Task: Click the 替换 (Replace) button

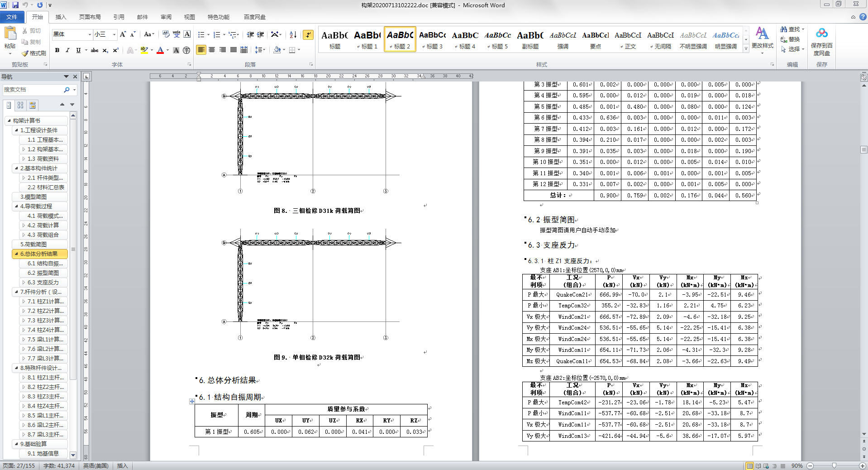Action: [x=790, y=39]
